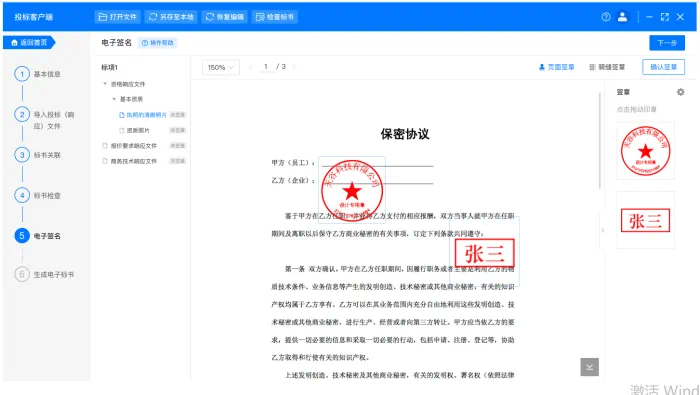The image size is (700, 395).
Task: Open the 150% zoom dropdown
Action: [221, 67]
